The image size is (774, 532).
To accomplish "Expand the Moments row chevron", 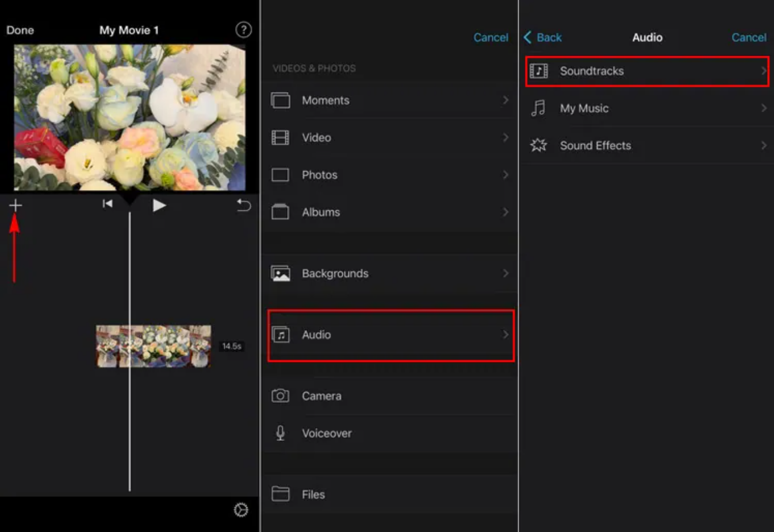I will (507, 100).
